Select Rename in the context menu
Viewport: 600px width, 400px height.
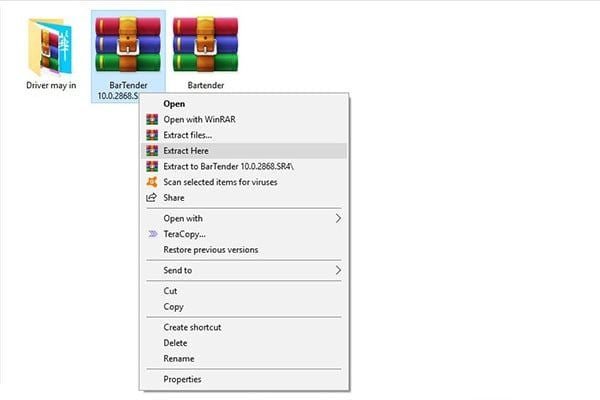179,359
